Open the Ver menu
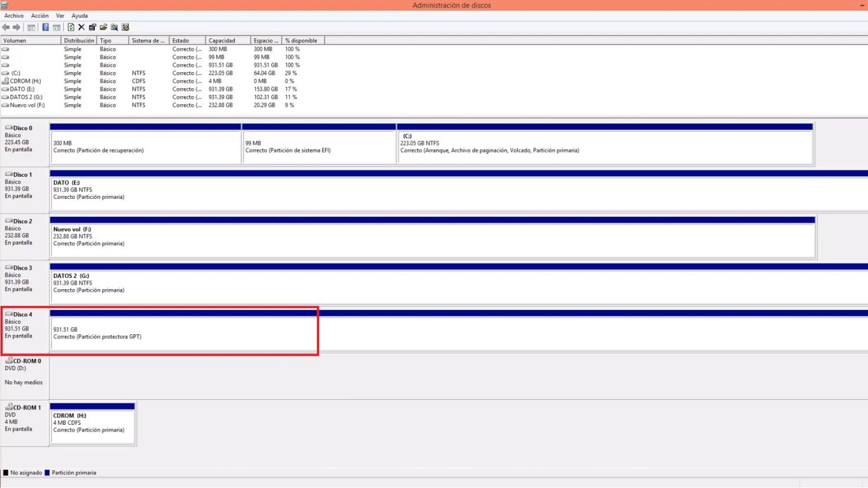This screenshot has height=488, width=868. (x=60, y=16)
